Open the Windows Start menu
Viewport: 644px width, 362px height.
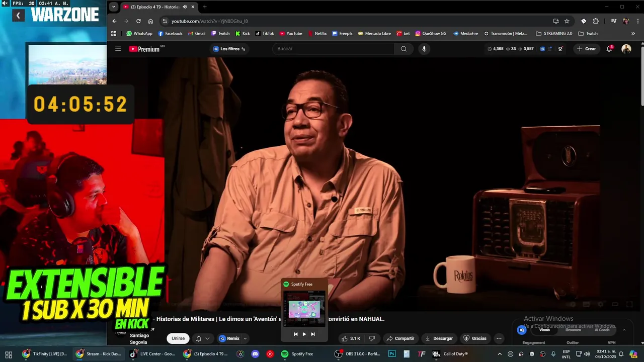(x=9, y=354)
